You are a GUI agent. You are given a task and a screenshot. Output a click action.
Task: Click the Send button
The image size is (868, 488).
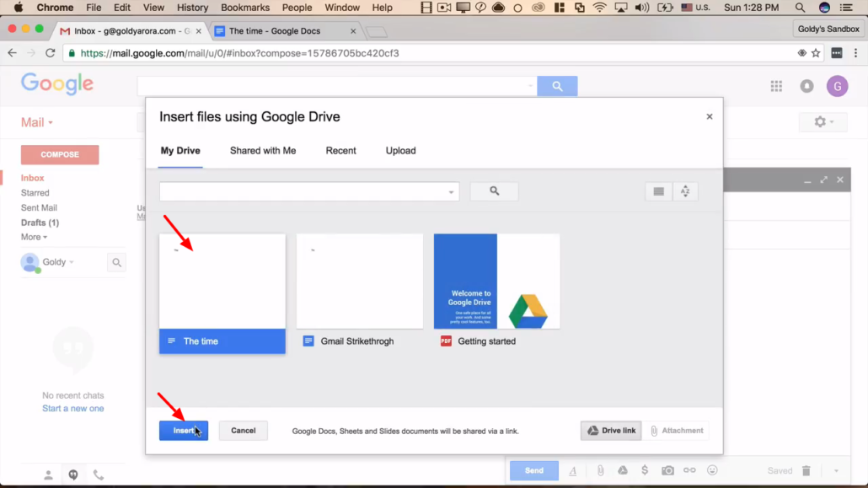coord(533,471)
